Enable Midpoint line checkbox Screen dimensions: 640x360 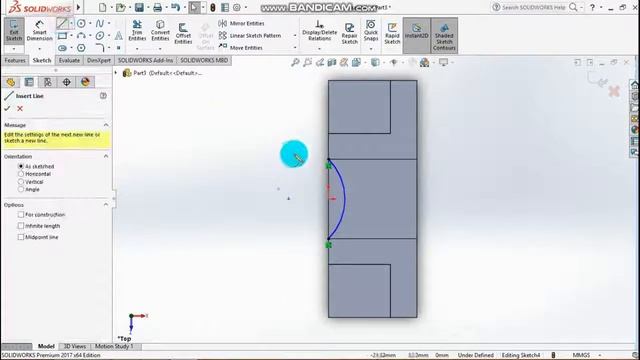(21, 237)
